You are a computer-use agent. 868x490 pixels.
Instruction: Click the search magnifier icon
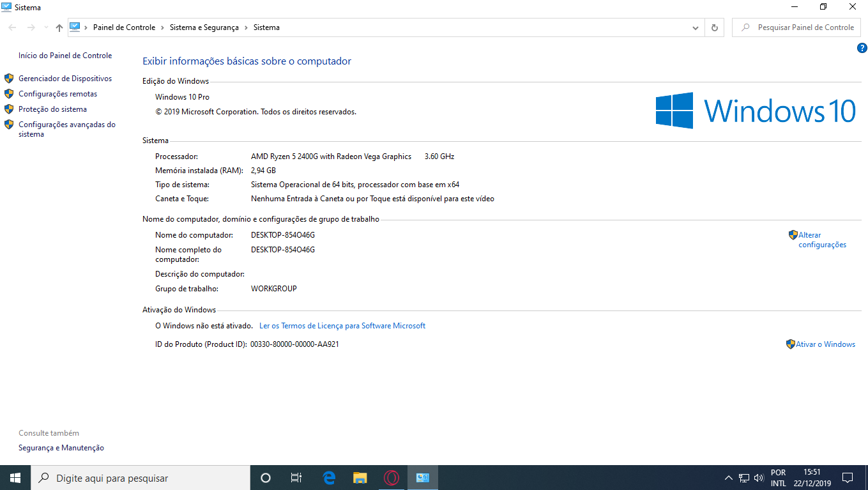745,27
